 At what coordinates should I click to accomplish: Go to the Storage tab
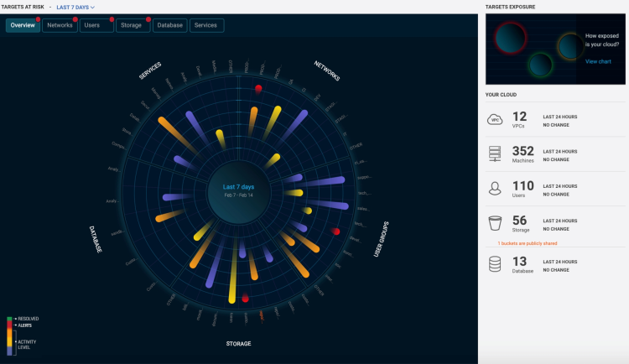[x=132, y=25]
